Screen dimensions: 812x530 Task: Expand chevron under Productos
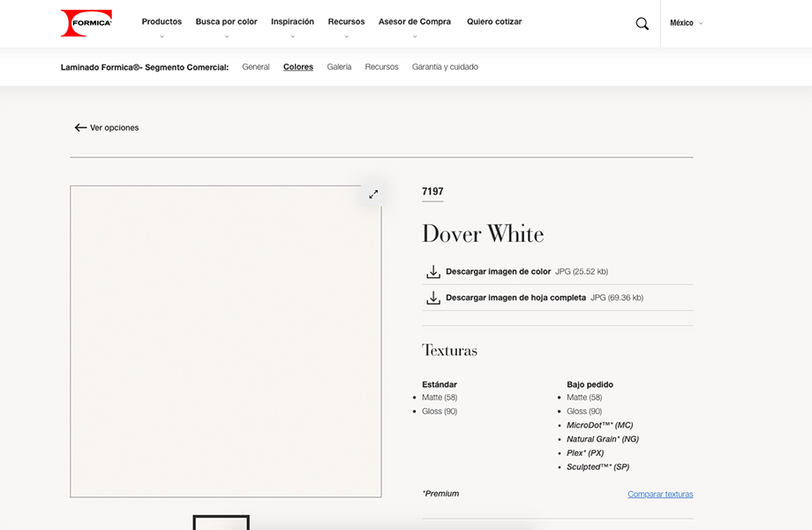point(162,36)
